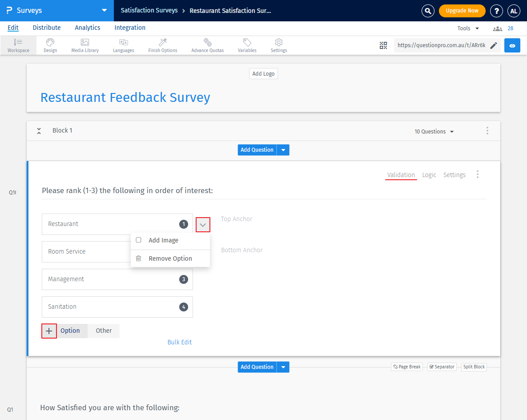Enable the Add Image checkbox
Viewport: 527px width, 420px height.
[x=138, y=240]
